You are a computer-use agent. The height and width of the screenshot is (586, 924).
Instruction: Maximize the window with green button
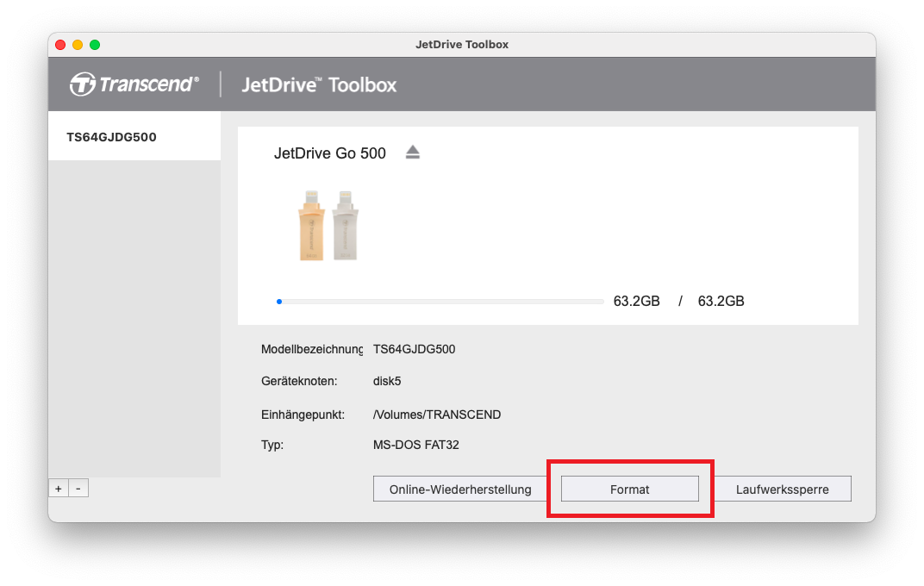(x=95, y=45)
